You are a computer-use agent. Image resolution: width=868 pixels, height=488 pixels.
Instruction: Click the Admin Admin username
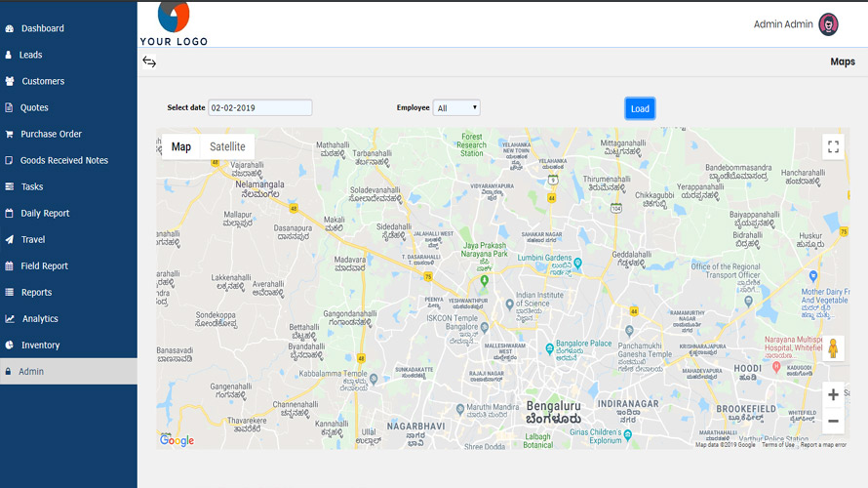(783, 24)
